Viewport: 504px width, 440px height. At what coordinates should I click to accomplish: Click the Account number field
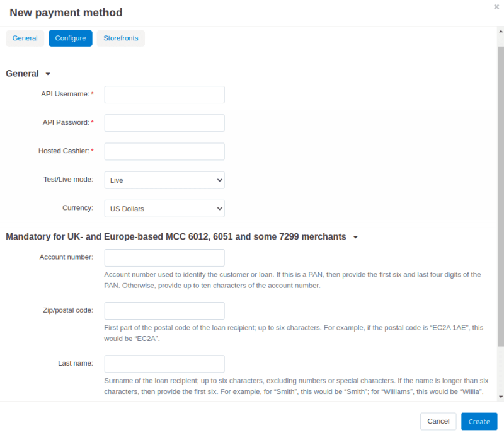point(164,258)
